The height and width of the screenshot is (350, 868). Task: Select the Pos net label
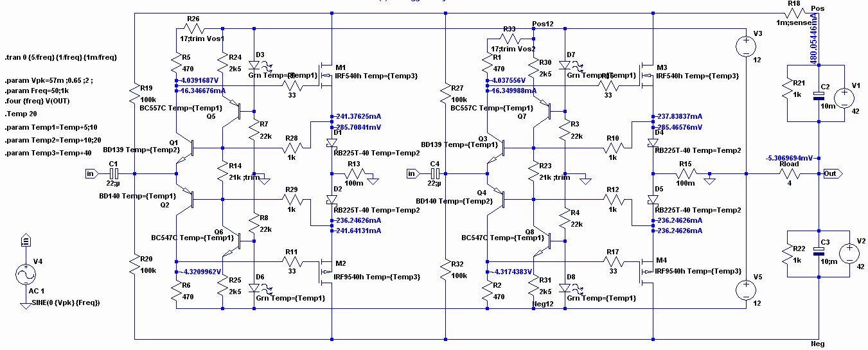click(x=818, y=9)
